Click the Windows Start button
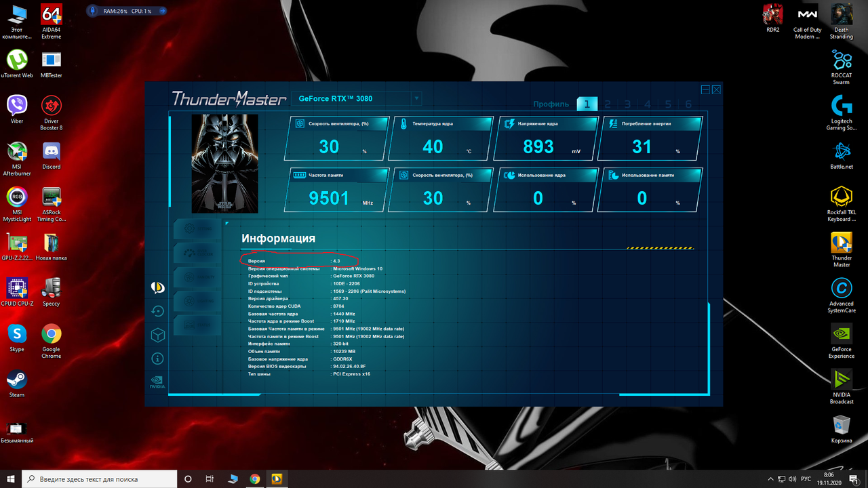 (11, 479)
